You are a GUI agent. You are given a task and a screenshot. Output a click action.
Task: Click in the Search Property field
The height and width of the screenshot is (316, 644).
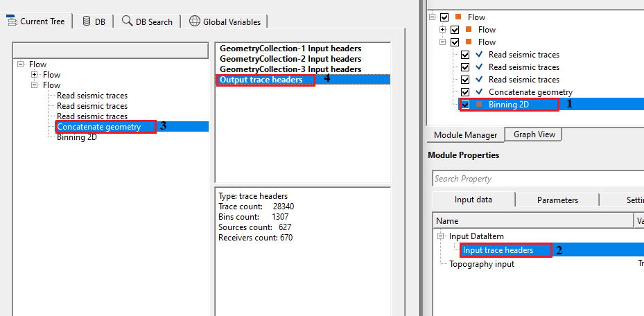click(538, 179)
